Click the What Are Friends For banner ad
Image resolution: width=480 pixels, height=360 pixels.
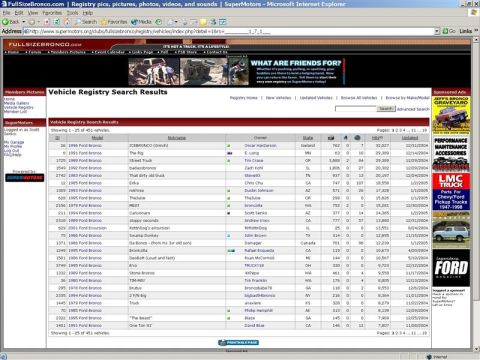click(x=237, y=71)
